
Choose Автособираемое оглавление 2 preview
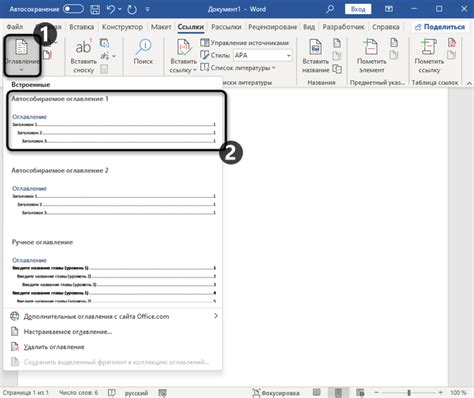114,192
